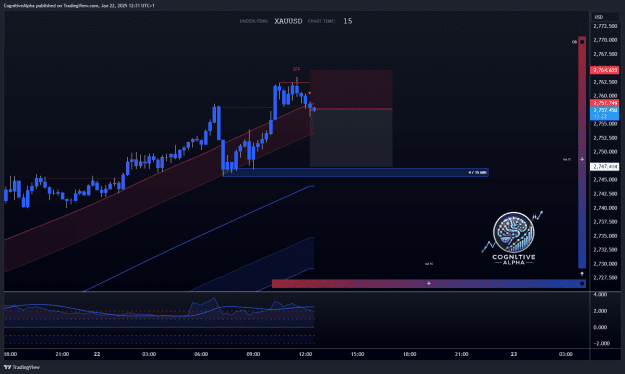Click the red price label reading 2,757.749
The image size is (625, 374).
click(604, 103)
